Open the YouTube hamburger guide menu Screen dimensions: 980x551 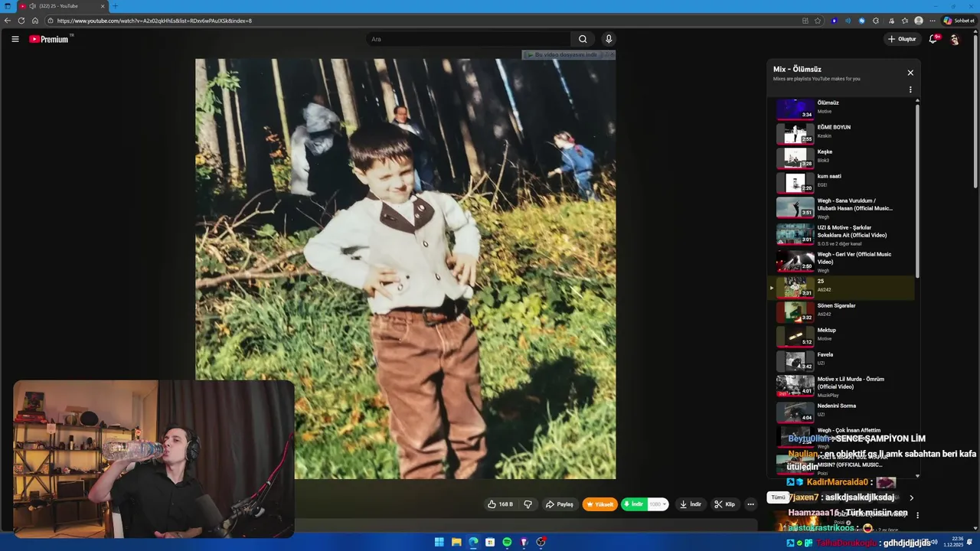tap(15, 39)
